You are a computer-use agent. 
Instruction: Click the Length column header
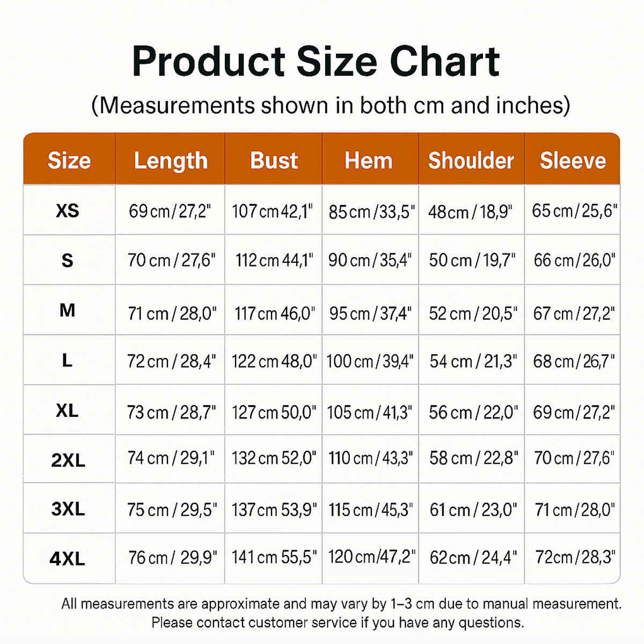[x=171, y=160]
